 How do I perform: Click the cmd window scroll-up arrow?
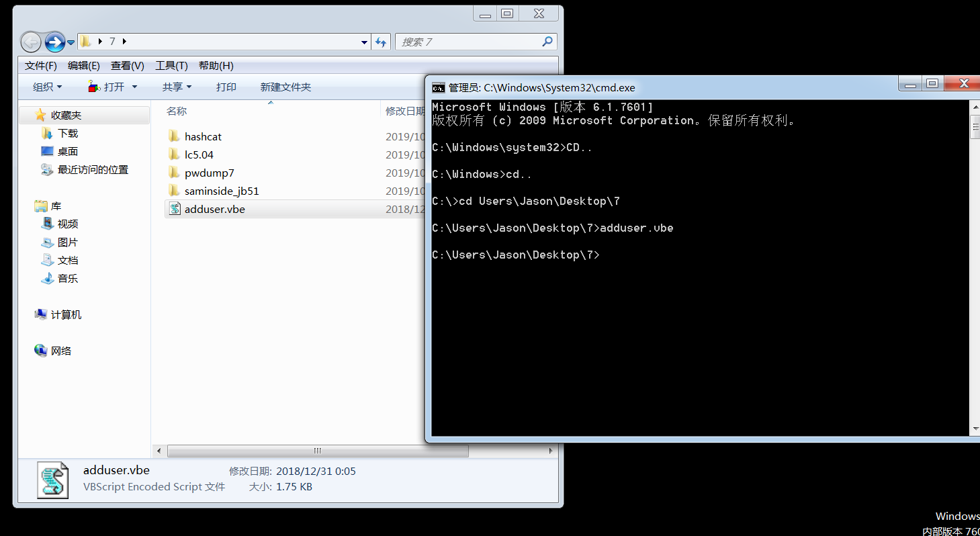[975, 107]
